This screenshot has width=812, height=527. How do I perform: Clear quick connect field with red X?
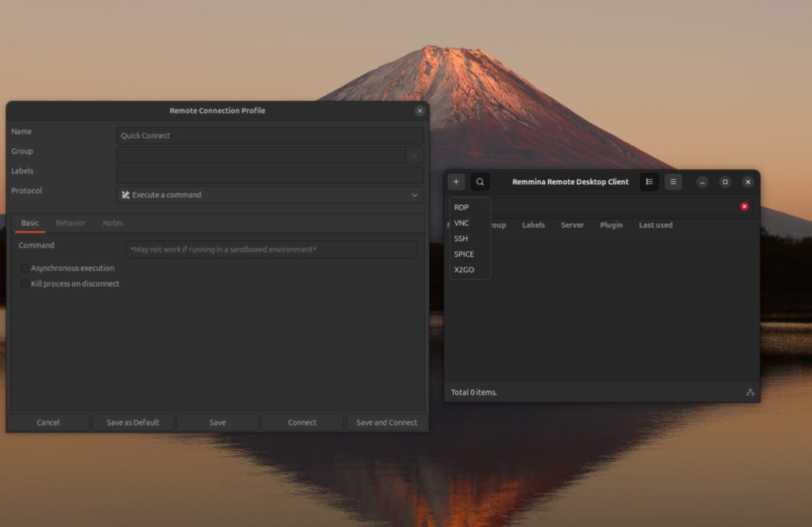tap(744, 206)
